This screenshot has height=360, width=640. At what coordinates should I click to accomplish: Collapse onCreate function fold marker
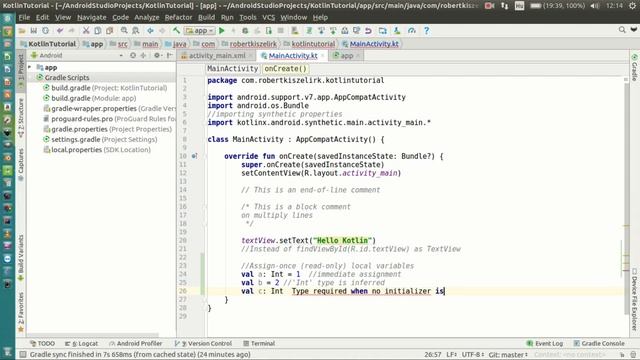205,156
